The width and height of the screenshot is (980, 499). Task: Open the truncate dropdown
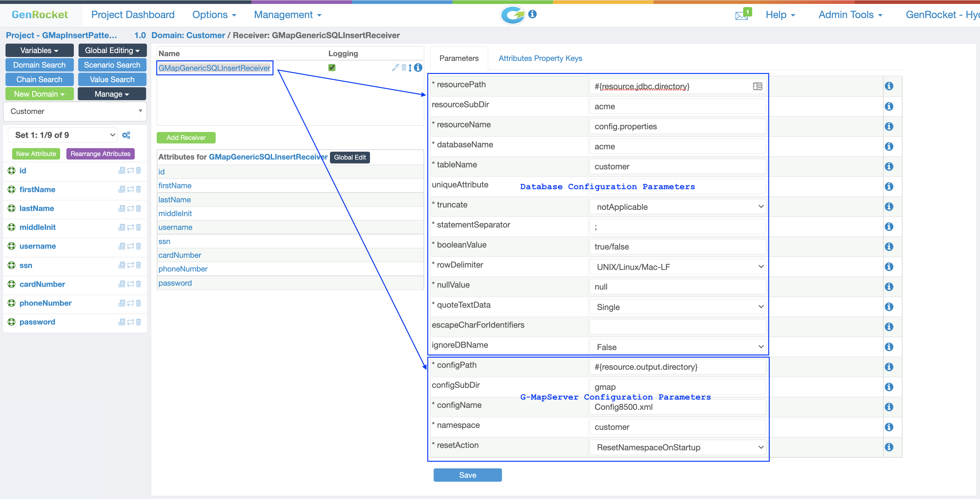(678, 207)
